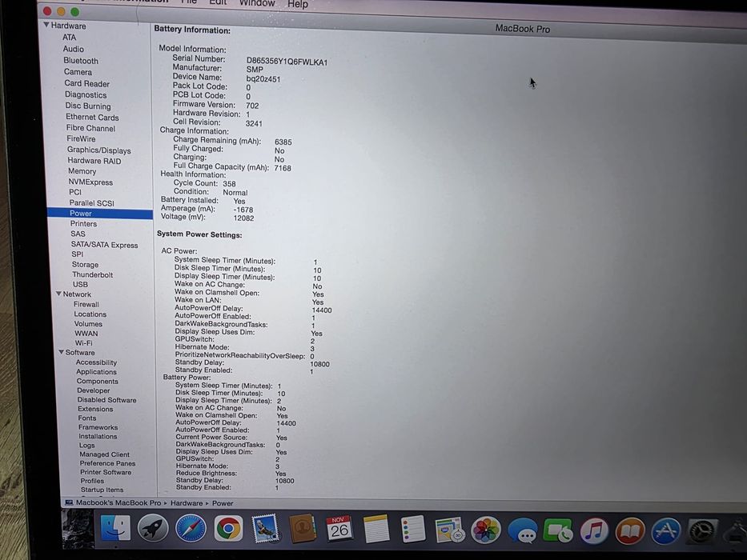The image size is (747, 560).
Task: Select Applications under Software
Action: click(96, 372)
